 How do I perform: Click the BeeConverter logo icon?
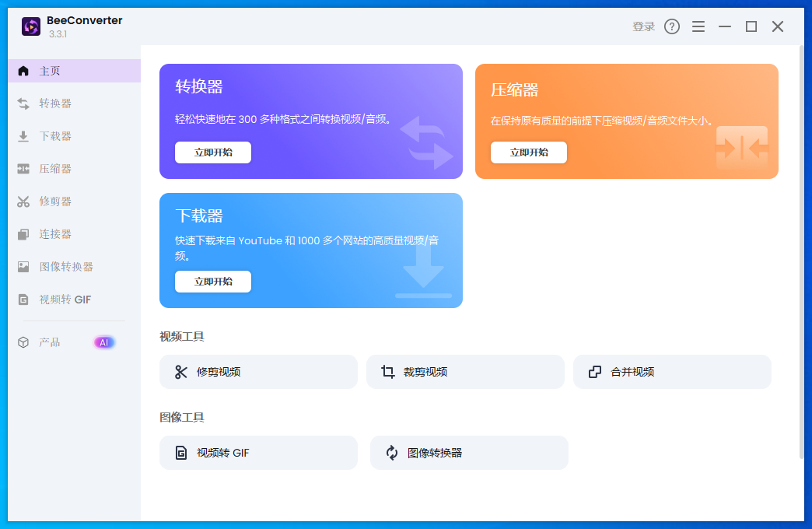[x=31, y=26]
